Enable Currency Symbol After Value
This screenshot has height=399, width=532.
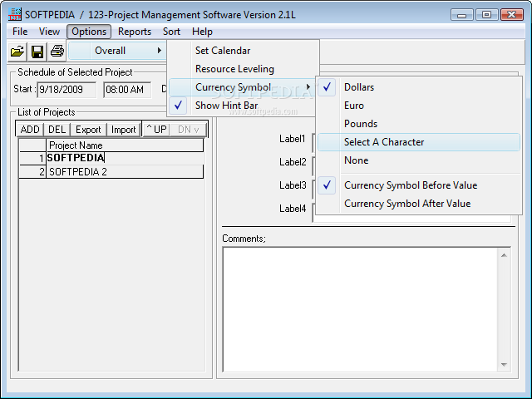[419, 204]
